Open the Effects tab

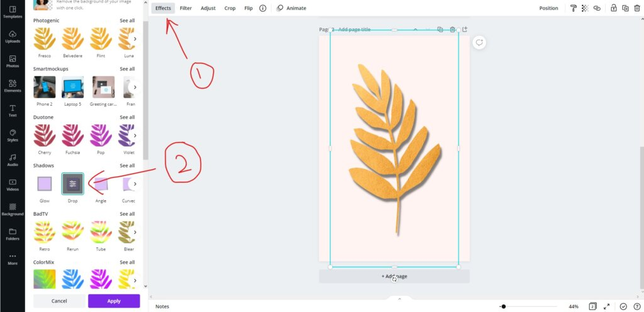coord(163,8)
